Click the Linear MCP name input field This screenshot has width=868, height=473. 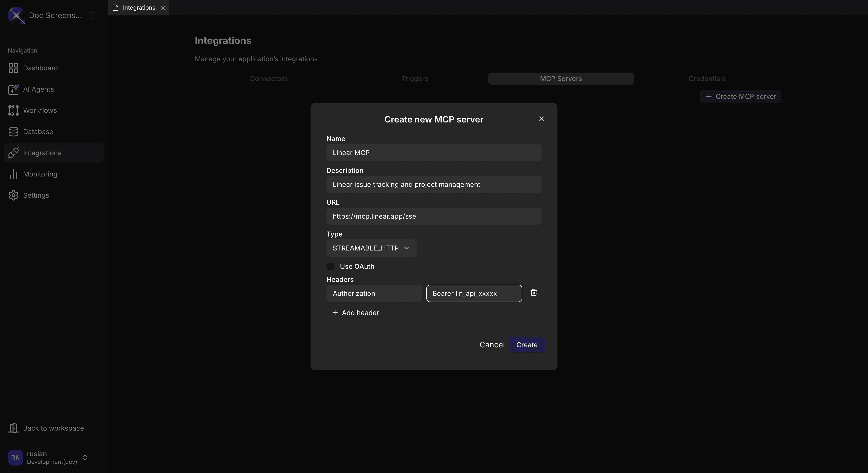[434, 152]
